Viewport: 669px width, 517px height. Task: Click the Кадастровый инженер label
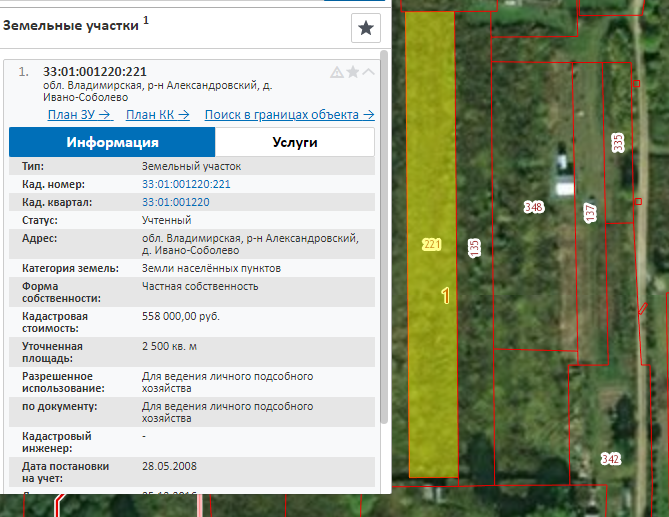pyautogui.click(x=57, y=442)
